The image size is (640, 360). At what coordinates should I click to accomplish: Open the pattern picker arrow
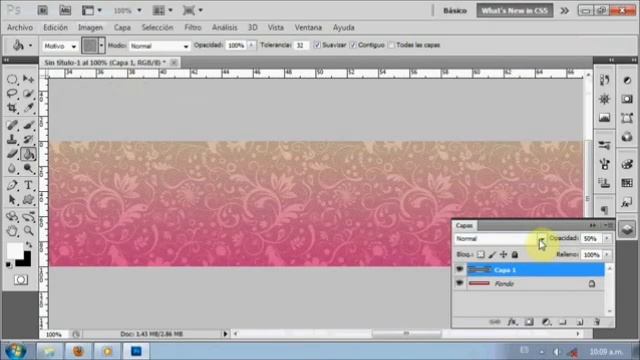point(102,46)
